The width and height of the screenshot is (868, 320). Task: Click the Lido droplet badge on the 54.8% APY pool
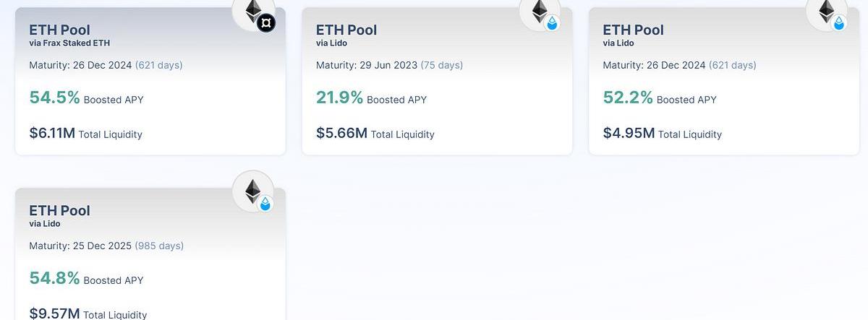[x=265, y=204]
